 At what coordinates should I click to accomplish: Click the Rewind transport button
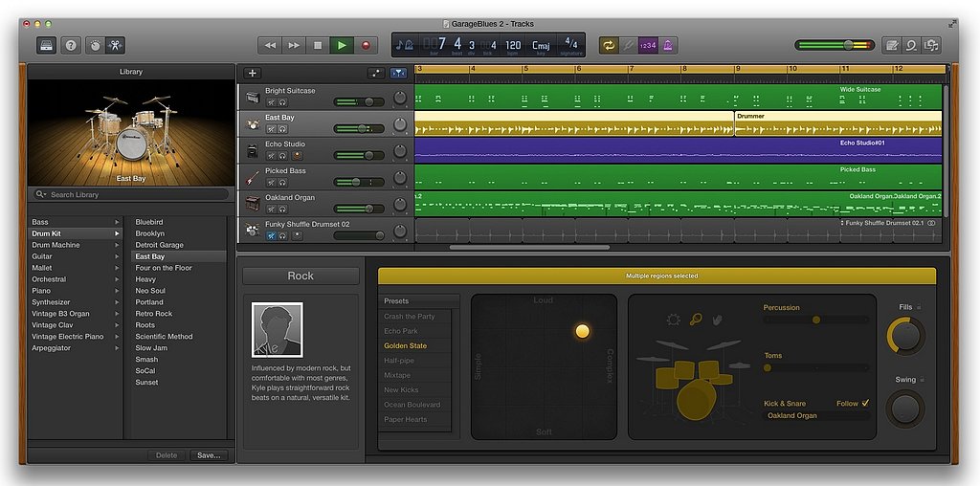pos(270,46)
